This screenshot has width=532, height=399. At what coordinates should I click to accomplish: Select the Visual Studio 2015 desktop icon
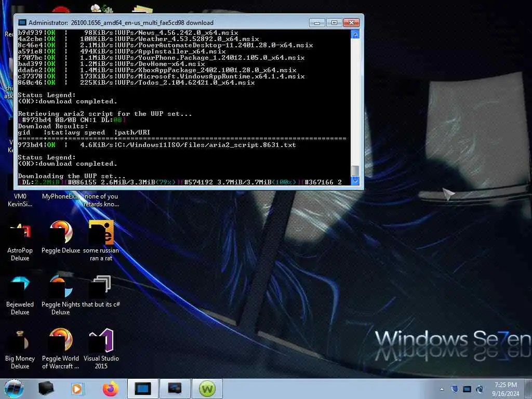[x=101, y=349]
